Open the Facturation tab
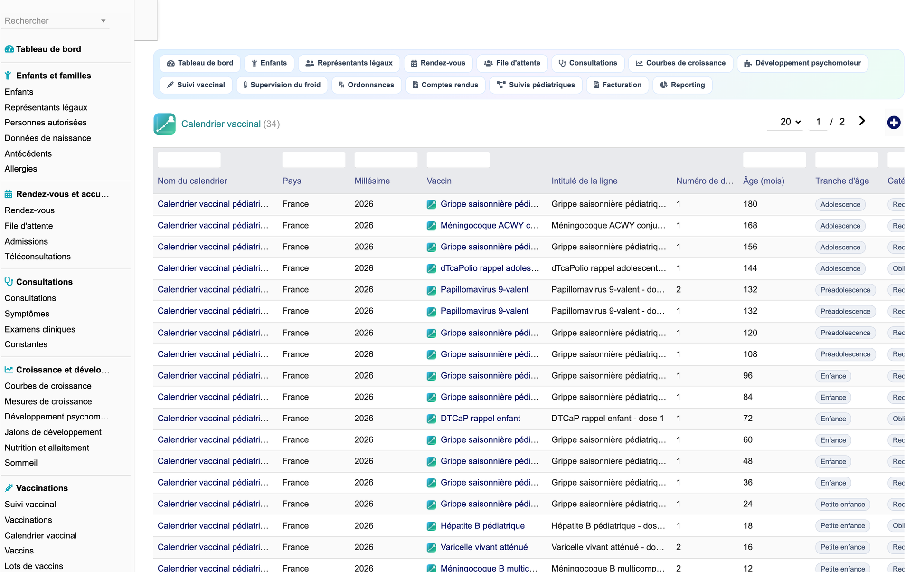The width and height of the screenshot is (924, 572). point(617,85)
